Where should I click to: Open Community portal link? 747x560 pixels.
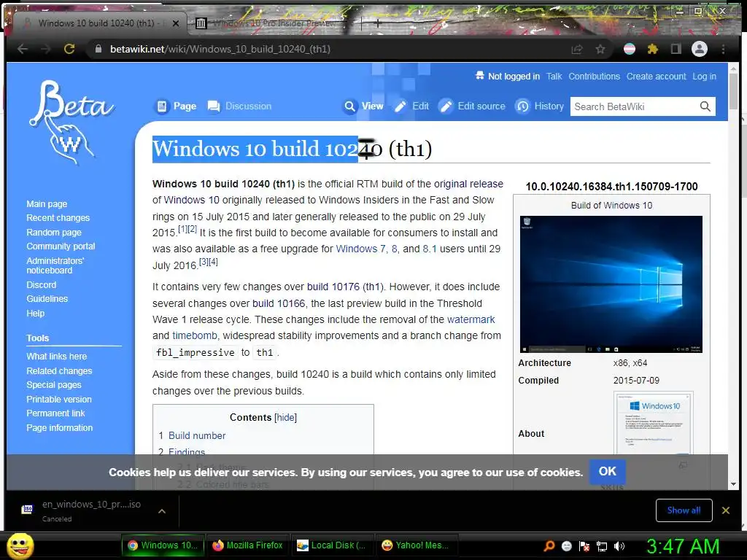[61, 246]
